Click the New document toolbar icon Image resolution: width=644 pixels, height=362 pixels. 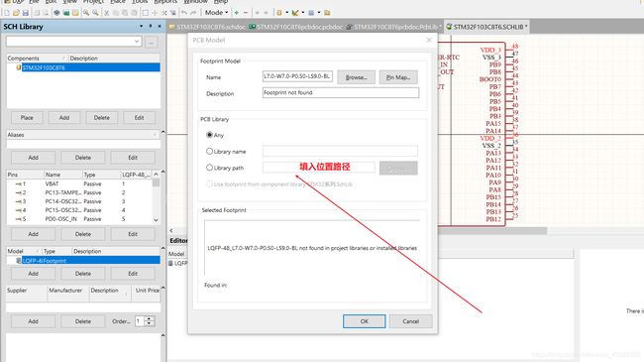tap(7, 13)
